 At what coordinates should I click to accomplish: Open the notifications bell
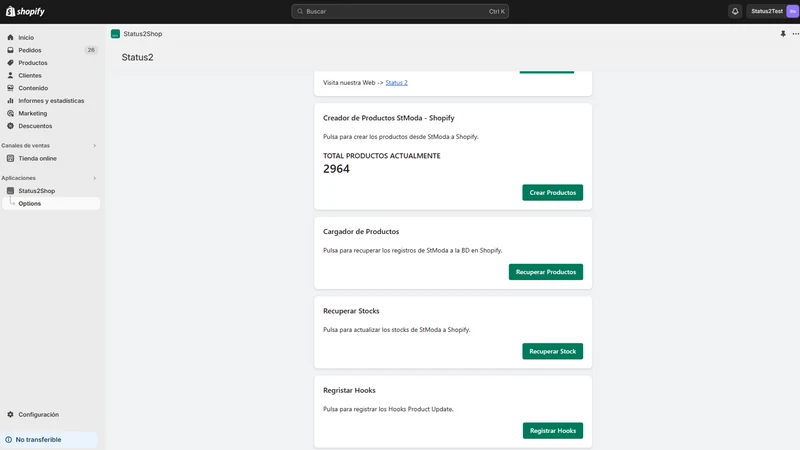pos(735,11)
